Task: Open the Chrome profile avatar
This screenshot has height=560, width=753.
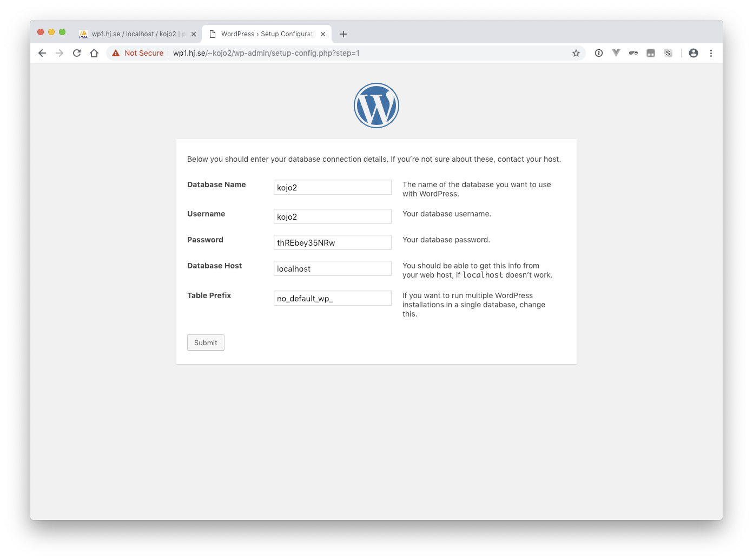Action: [x=693, y=53]
